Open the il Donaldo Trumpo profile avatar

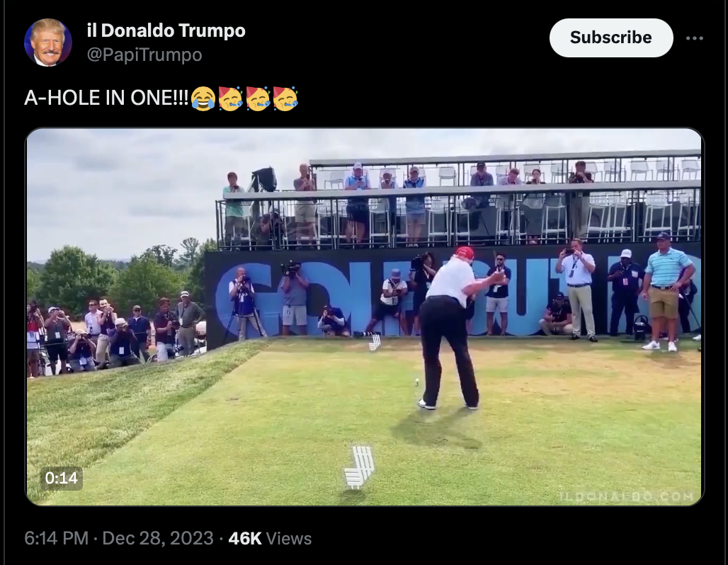coord(48,42)
